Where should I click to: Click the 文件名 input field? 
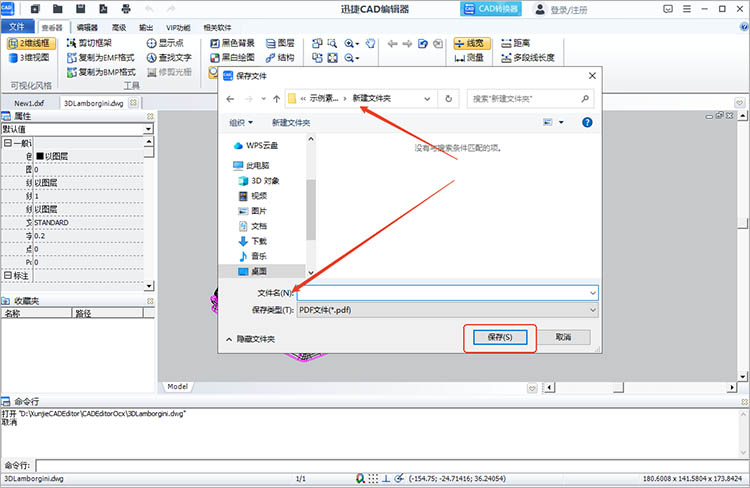447,293
